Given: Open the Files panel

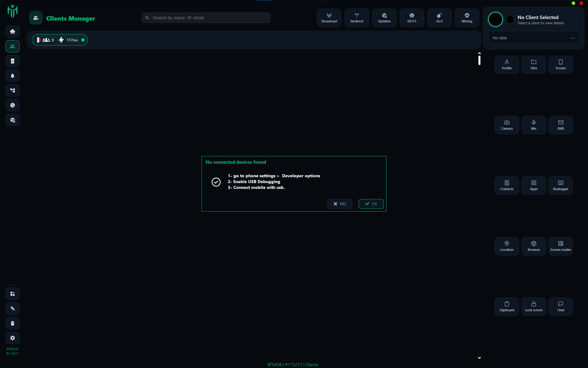Looking at the screenshot, I should 533,64.
